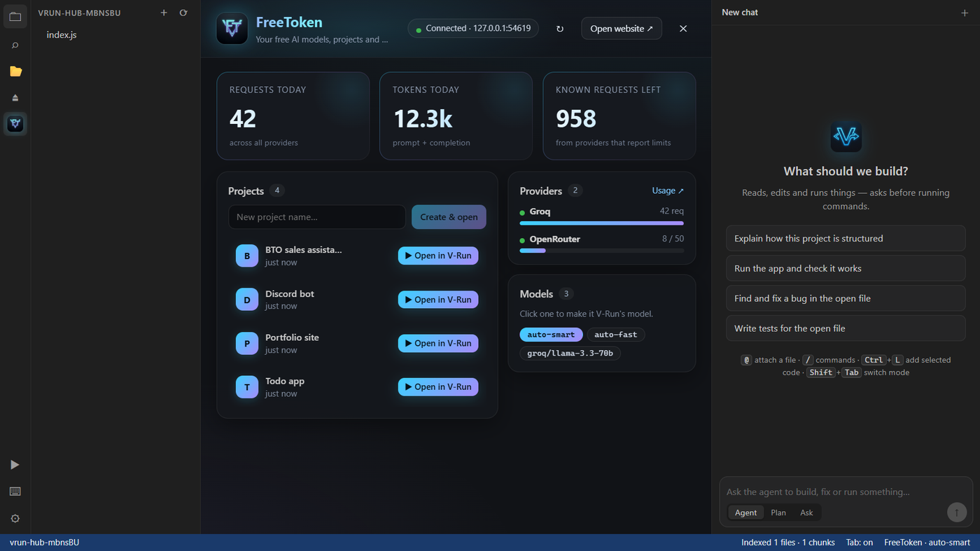Open the Search view in the activity bar
This screenshot has width=980, height=551.
(x=15, y=46)
